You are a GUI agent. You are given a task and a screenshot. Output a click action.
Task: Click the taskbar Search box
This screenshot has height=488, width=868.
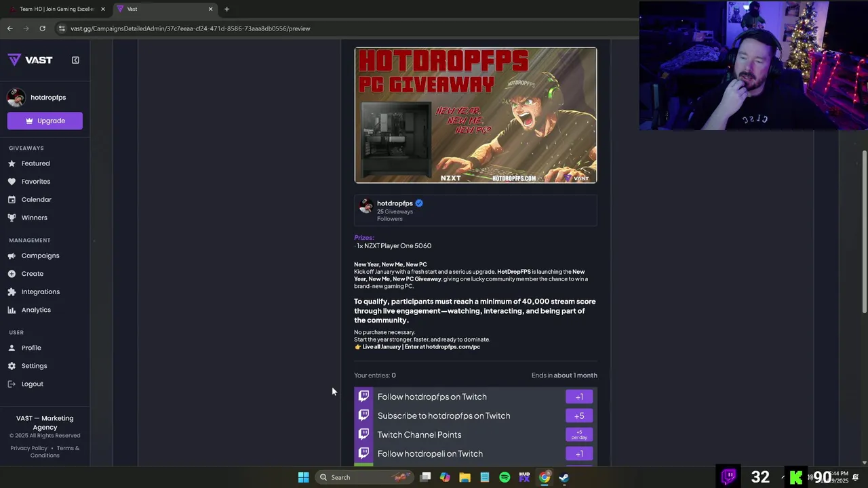click(363, 477)
